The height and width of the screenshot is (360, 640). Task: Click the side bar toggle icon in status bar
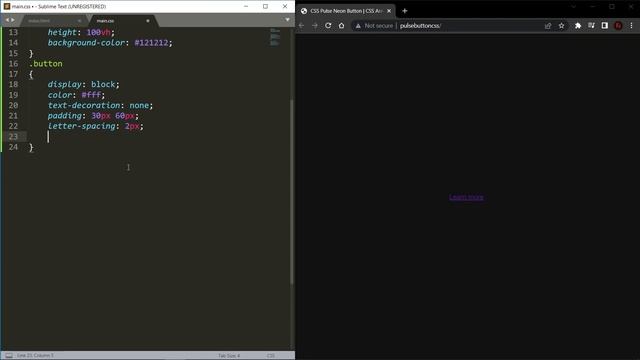[9, 356]
